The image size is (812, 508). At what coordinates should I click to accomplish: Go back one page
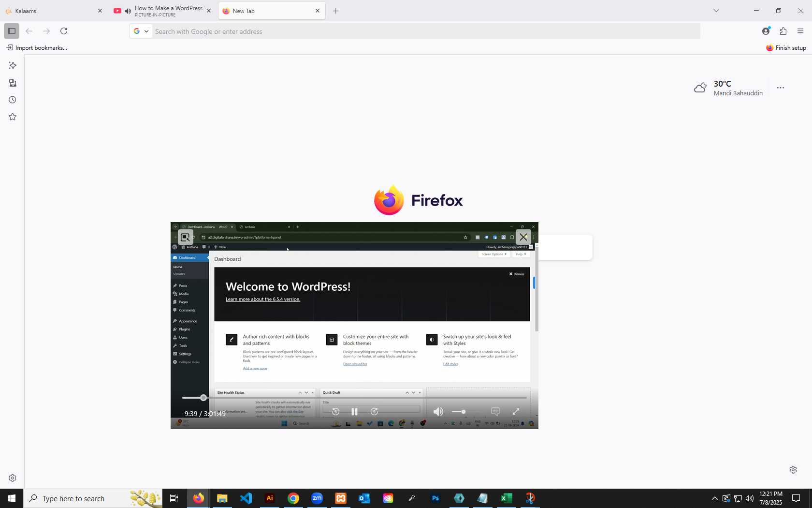coord(29,31)
